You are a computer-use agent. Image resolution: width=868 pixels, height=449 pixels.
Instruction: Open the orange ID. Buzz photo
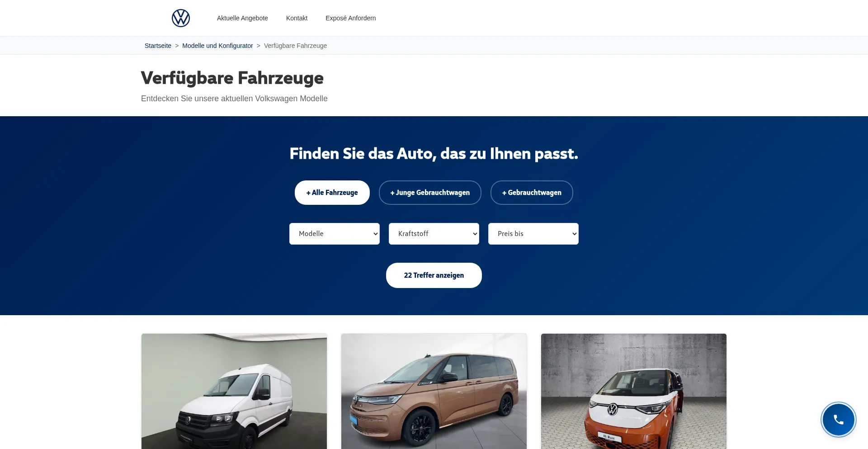634,392
